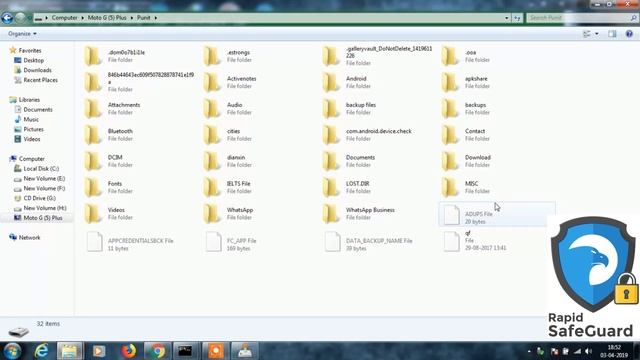
Task: Select the Documents folder name in file list
Action: pyautogui.click(x=360, y=158)
